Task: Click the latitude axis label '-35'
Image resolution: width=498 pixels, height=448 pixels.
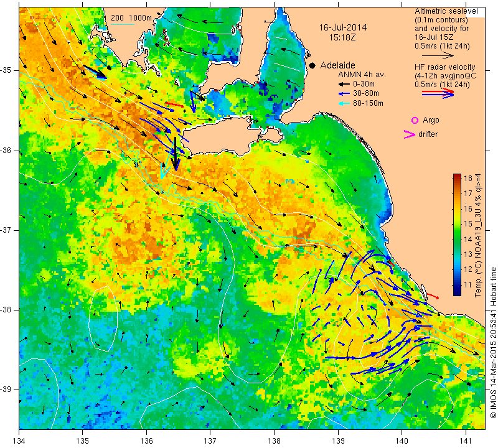Action: click(6, 70)
